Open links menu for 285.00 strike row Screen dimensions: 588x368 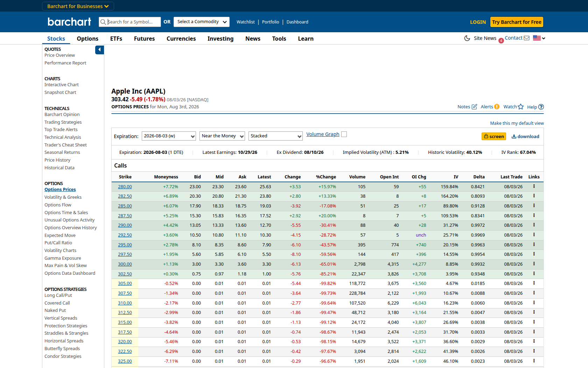tap(534, 206)
